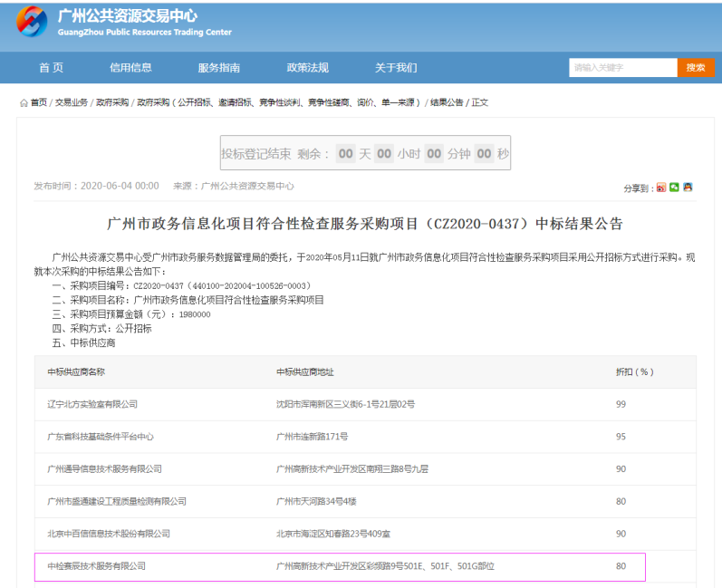The width and height of the screenshot is (722, 588).
Task: Click the 五、中标供应商 heading line
Action: click(83, 343)
